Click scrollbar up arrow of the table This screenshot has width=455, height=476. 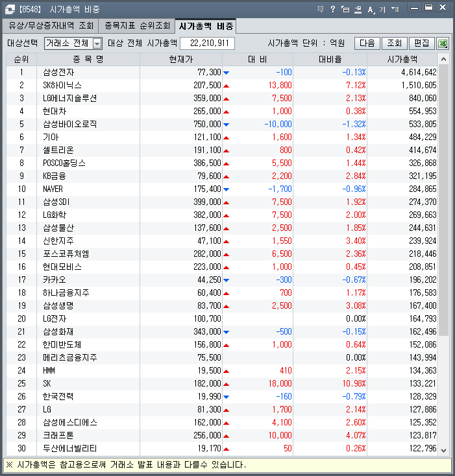pyautogui.click(x=443, y=59)
